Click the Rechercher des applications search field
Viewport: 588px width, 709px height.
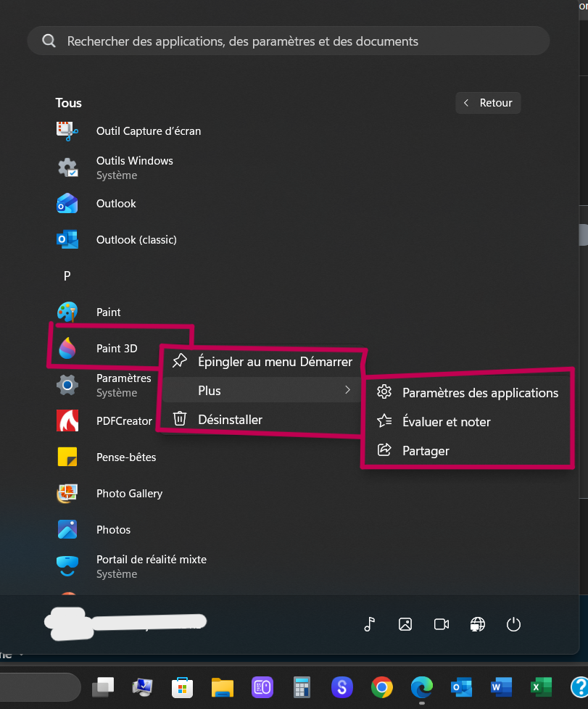(288, 41)
